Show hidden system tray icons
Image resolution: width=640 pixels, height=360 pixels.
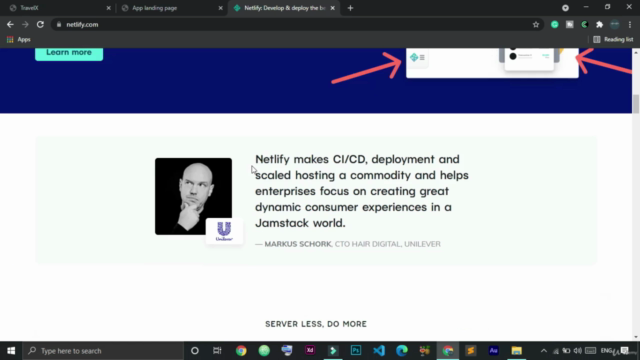click(544, 351)
